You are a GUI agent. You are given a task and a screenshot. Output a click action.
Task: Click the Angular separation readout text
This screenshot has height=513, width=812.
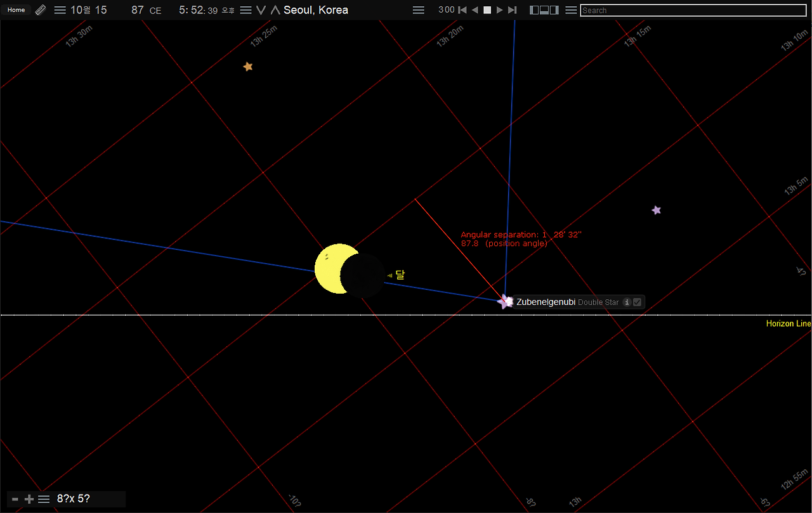click(521, 235)
